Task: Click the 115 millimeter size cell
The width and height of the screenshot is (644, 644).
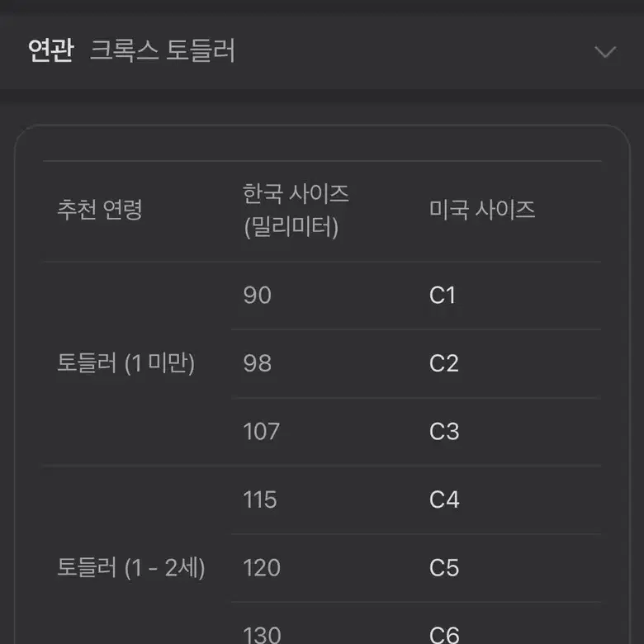Action: click(259, 500)
